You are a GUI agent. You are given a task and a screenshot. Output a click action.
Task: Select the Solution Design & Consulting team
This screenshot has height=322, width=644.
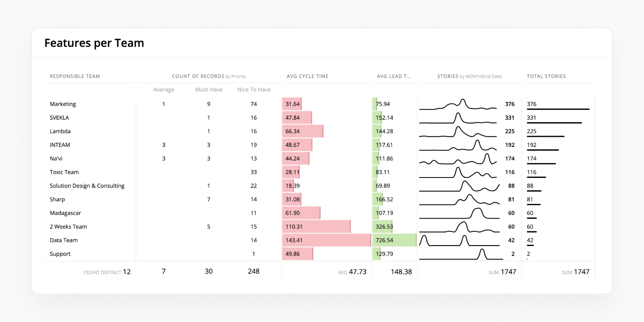[87, 186]
